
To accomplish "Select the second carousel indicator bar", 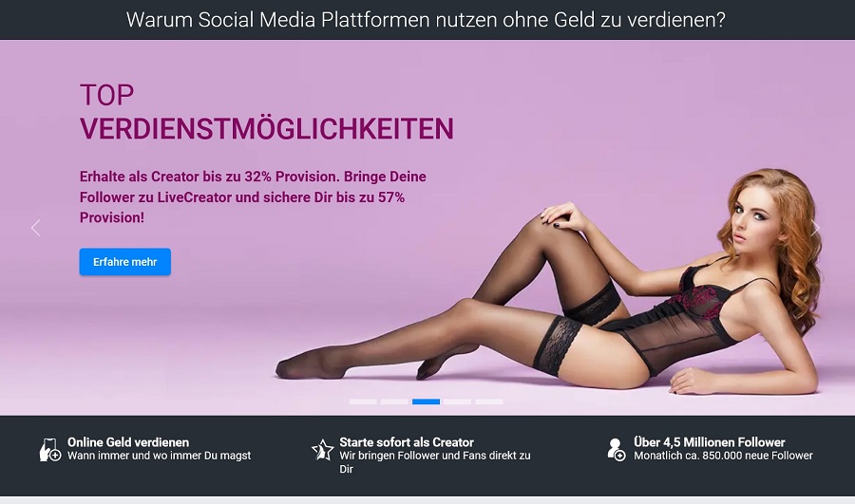I will coord(394,401).
